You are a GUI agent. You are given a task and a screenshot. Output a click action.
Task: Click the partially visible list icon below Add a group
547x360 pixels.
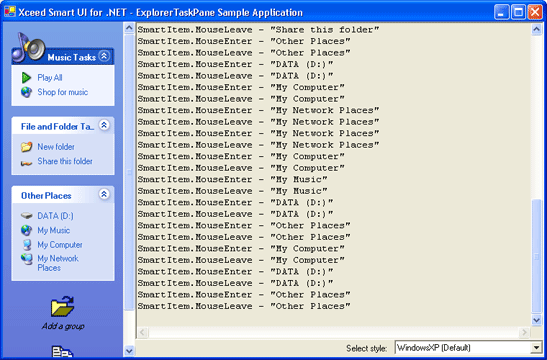[63, 352]
